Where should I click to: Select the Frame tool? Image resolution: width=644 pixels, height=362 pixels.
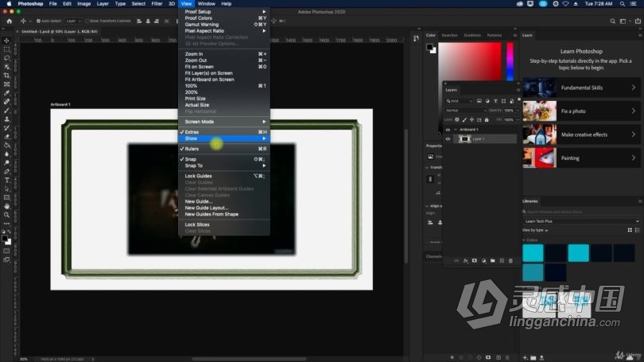click(6, 84)
